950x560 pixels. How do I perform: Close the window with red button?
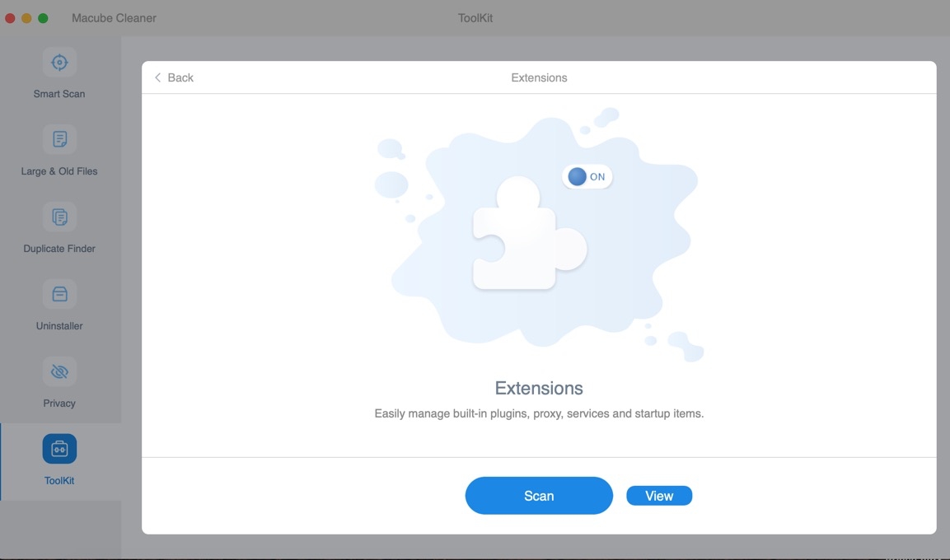11,18
